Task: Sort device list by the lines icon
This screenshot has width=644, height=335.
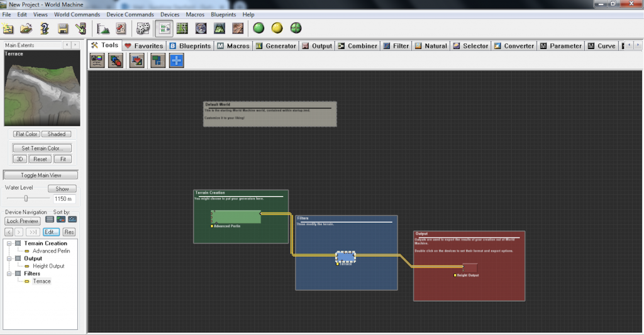Action: pos(50,220)
